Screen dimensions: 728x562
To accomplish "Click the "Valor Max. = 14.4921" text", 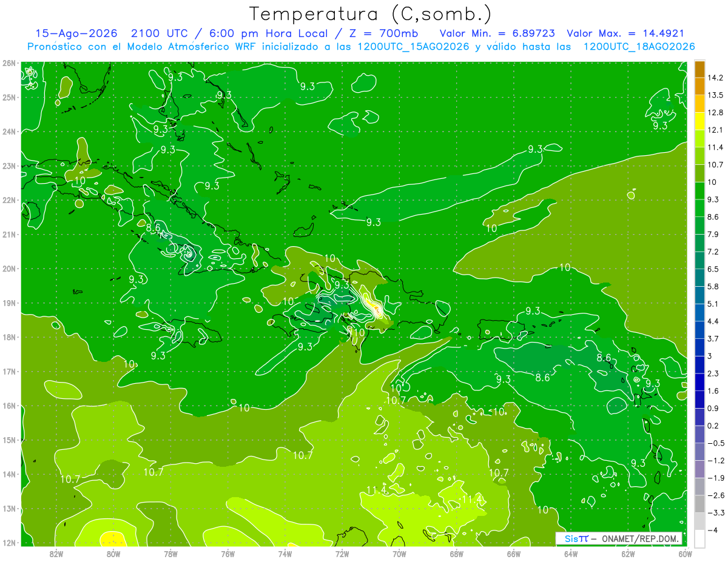I will pyautogui.click(x=625, y=33).
